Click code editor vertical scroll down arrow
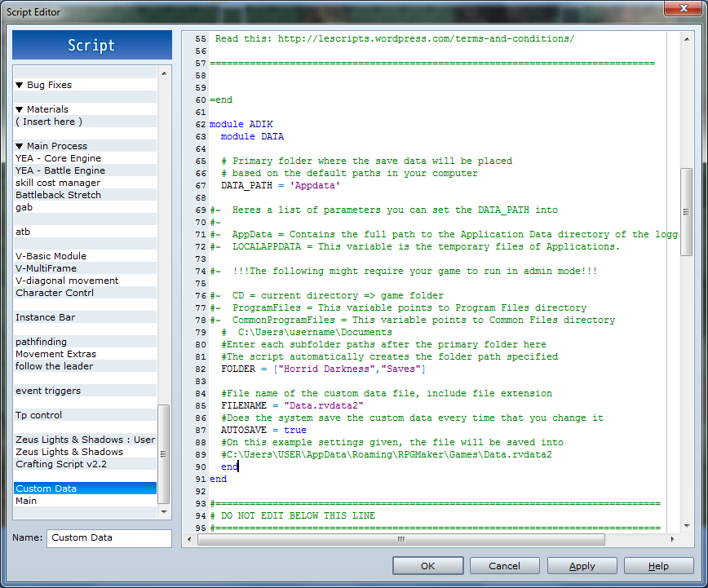Screen dimensions: 708x588 tap(687, 526)
